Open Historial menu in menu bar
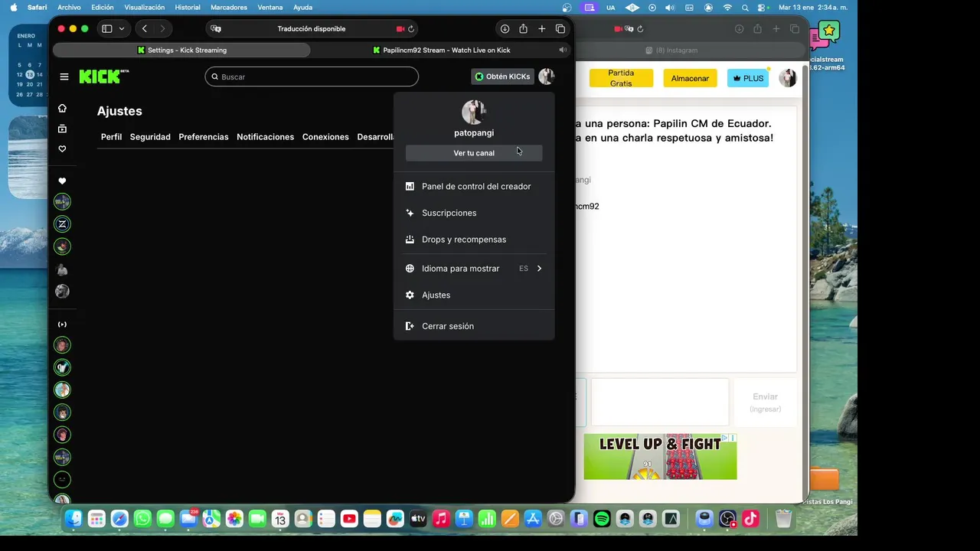Screen dimensions: 980x551 pyautogui.click(x=188, y=7)
